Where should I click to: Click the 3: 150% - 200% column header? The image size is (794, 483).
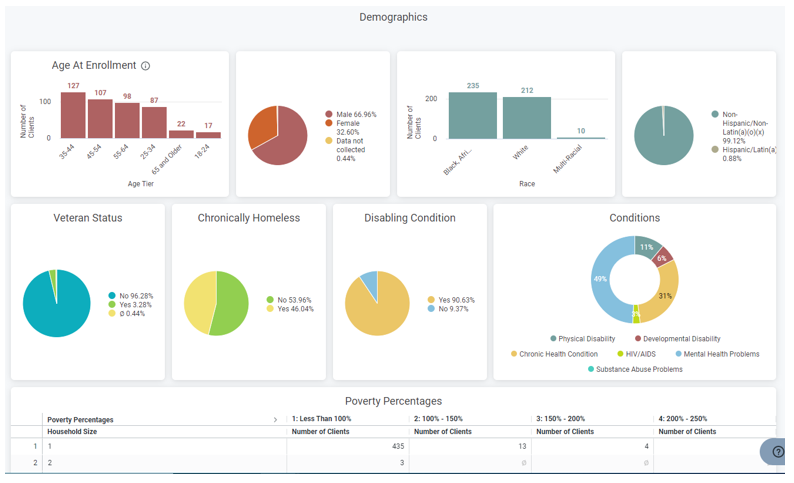561,419
